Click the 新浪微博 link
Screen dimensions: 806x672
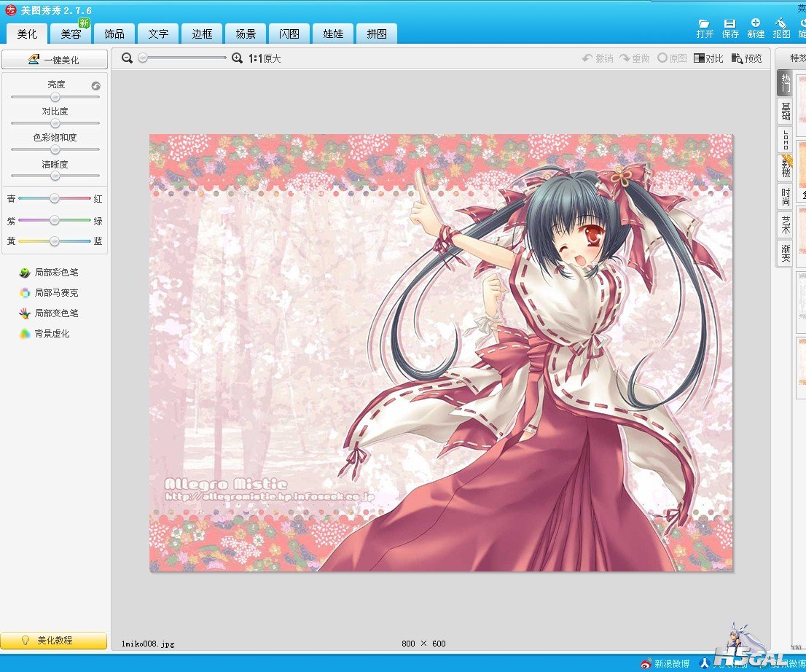(665, 664)
